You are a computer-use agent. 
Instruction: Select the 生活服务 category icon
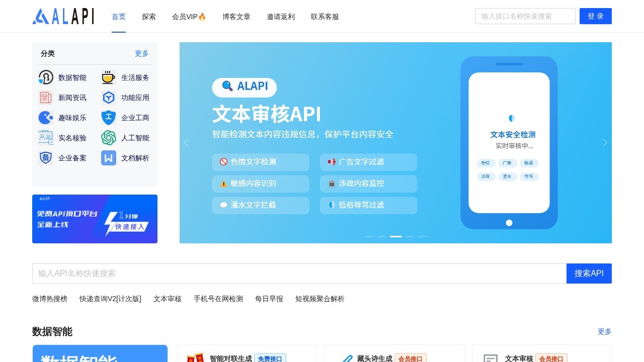(108, 77)
